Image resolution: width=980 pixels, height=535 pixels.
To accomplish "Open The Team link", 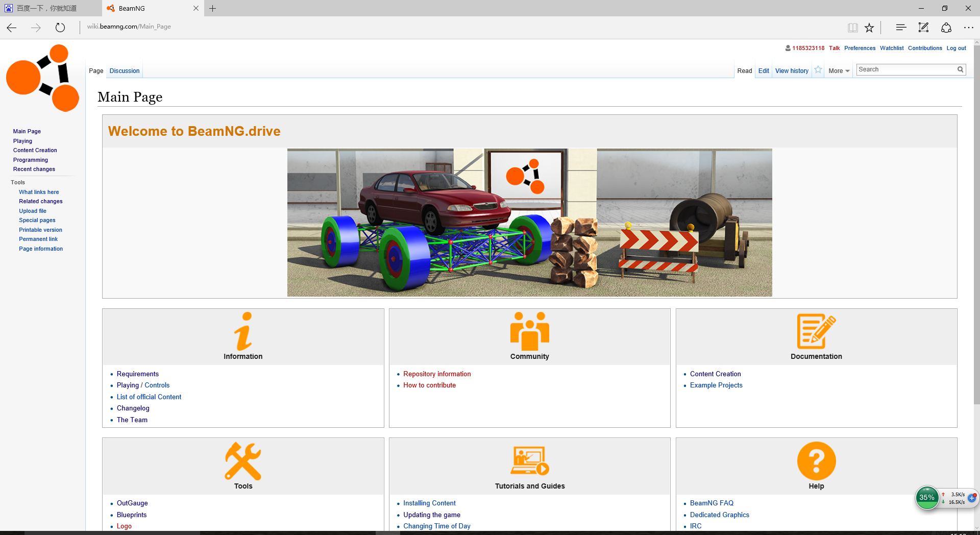I will tap(132, 420).
